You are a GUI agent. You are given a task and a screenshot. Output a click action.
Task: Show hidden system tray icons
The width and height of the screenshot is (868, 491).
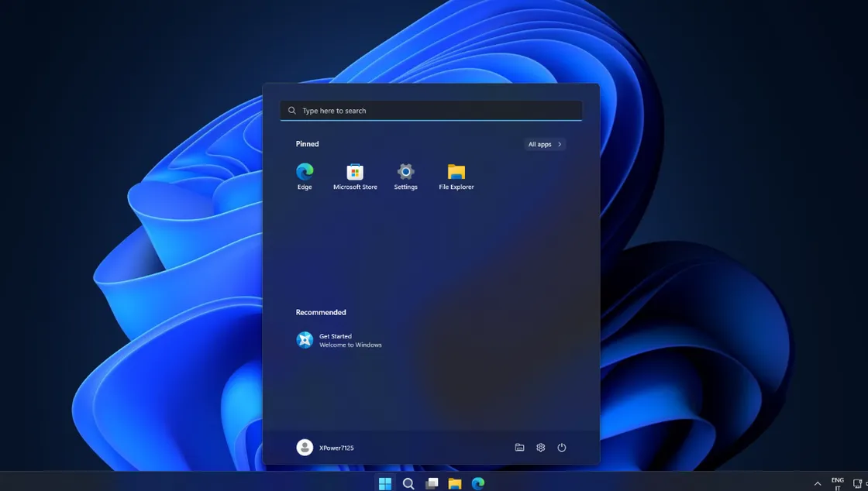(818, 482)
